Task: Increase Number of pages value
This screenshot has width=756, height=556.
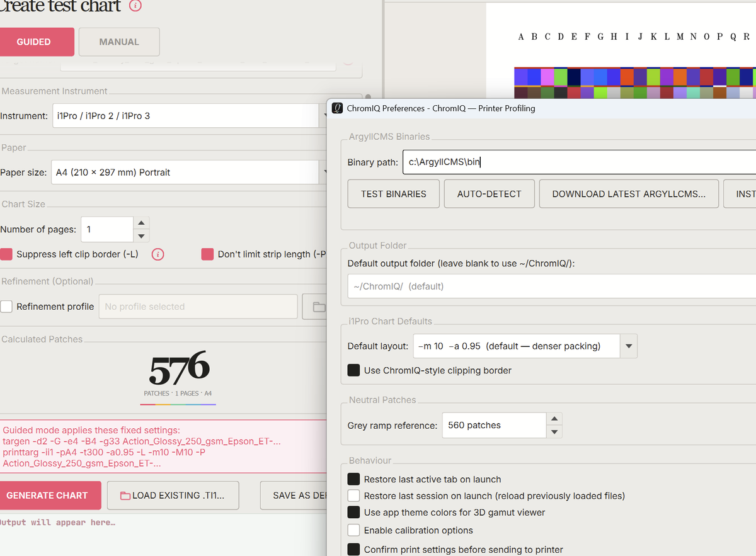Action: click(142, 223)
